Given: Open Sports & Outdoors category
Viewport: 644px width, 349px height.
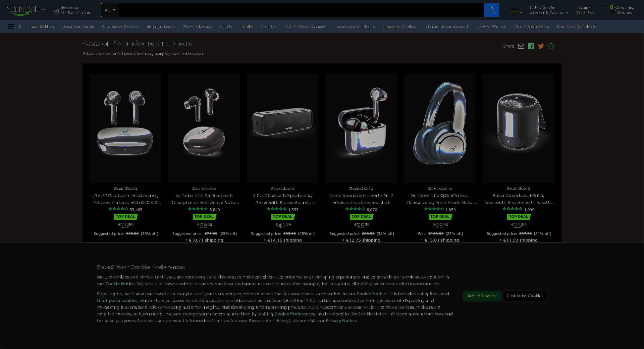Looking at the screenshot, I should (x=577, y=27).
